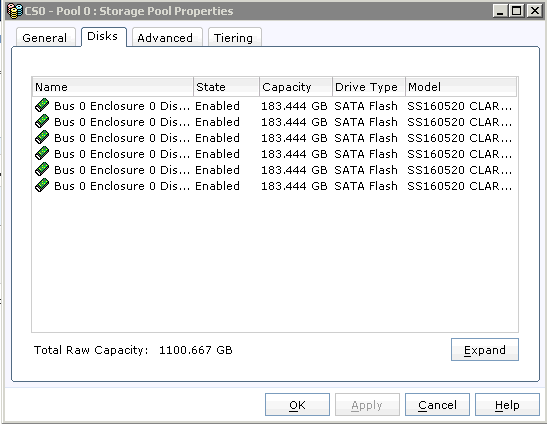Select the disk icon in the fifth row
This screenshot has width=547, height=424.
pos(42,169)
